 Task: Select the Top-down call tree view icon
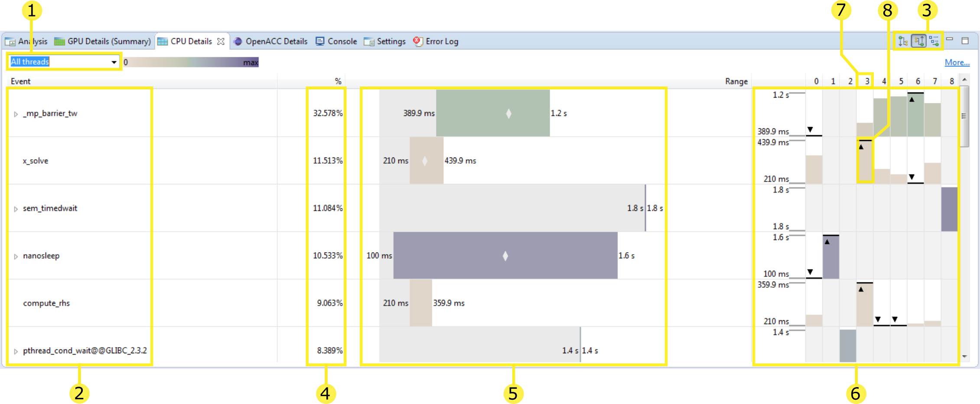903,41
